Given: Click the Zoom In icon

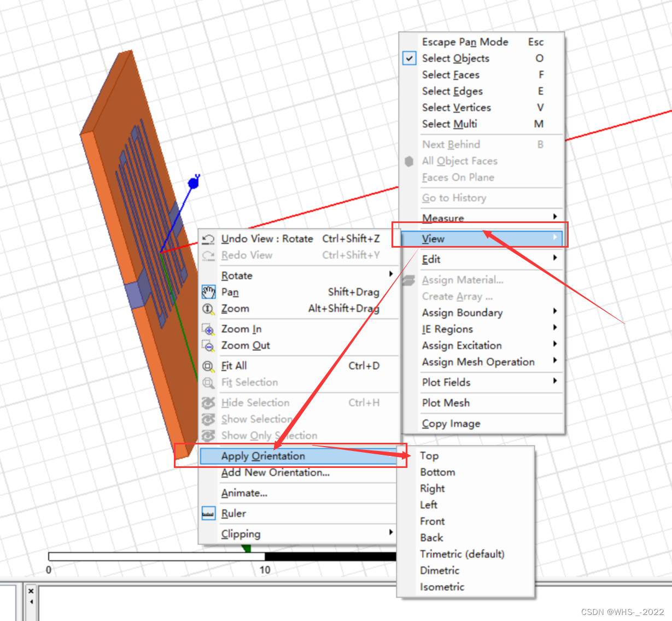Looking at the screenshot, I should (x=208, y=329).
